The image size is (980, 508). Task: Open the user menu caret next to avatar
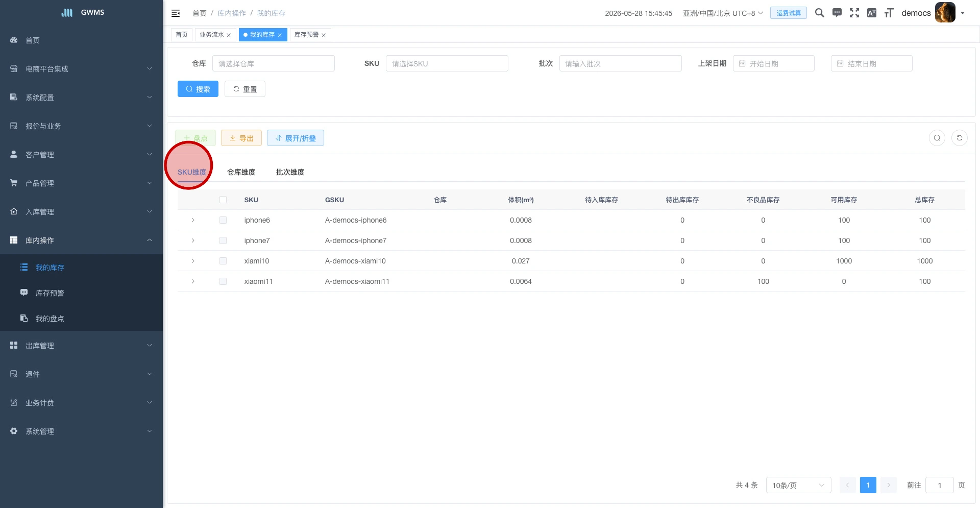click(963, 13)
